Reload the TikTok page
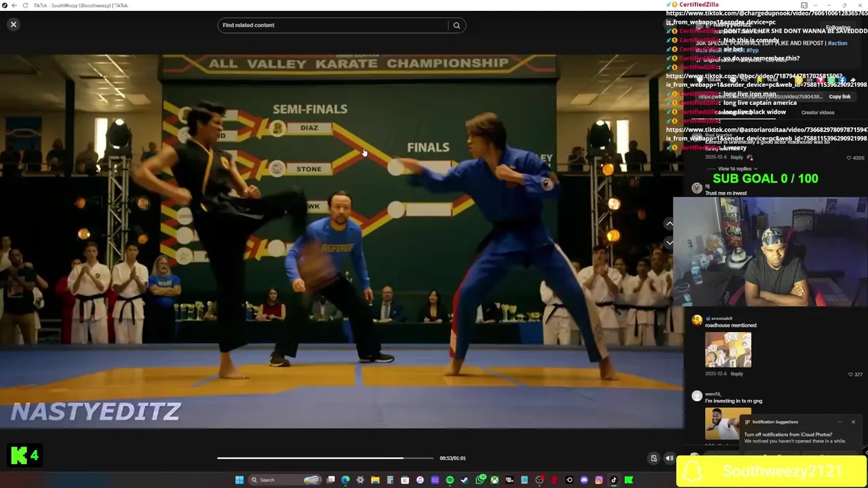The height and width of the screenshot is (488, 868). click(26, 5)
